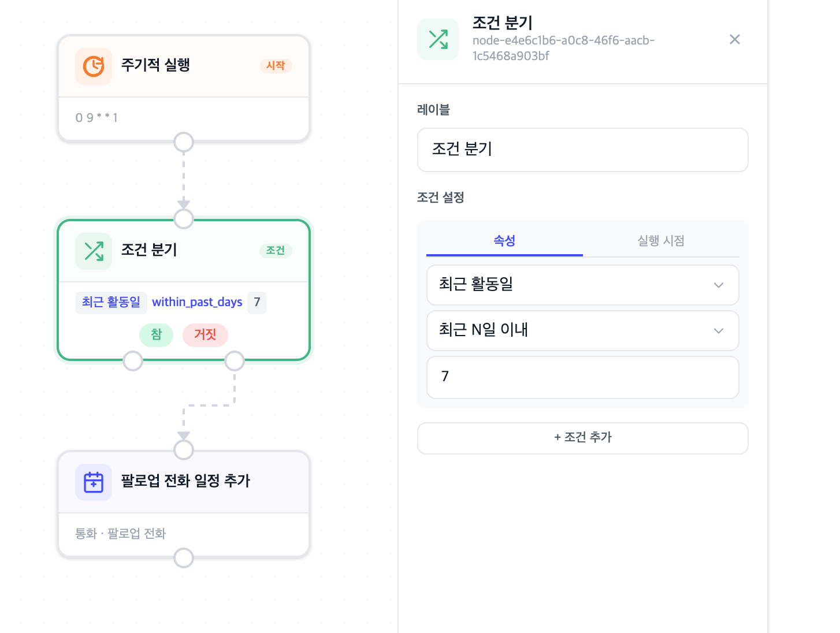The height and width of the screenshot is (633, 840).
Task: Close the 조건 분기 settings panel
Action: (x=734, y=39)
